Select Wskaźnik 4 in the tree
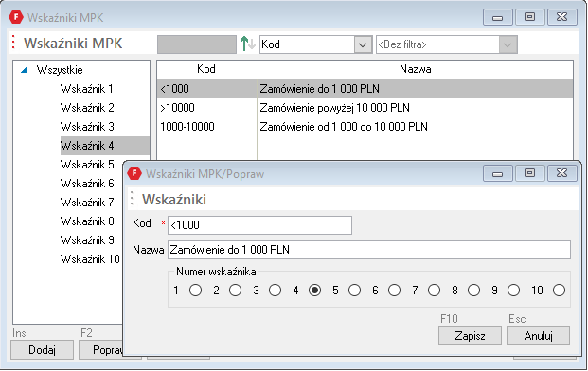The width and height of the screenshot is (588, 371). (x=104, y=146)
